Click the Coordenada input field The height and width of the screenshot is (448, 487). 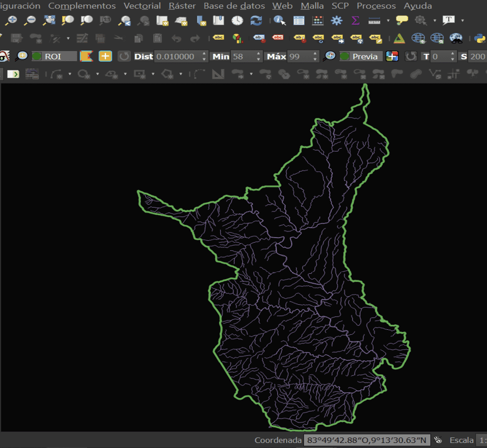click(x=367, y=440)
